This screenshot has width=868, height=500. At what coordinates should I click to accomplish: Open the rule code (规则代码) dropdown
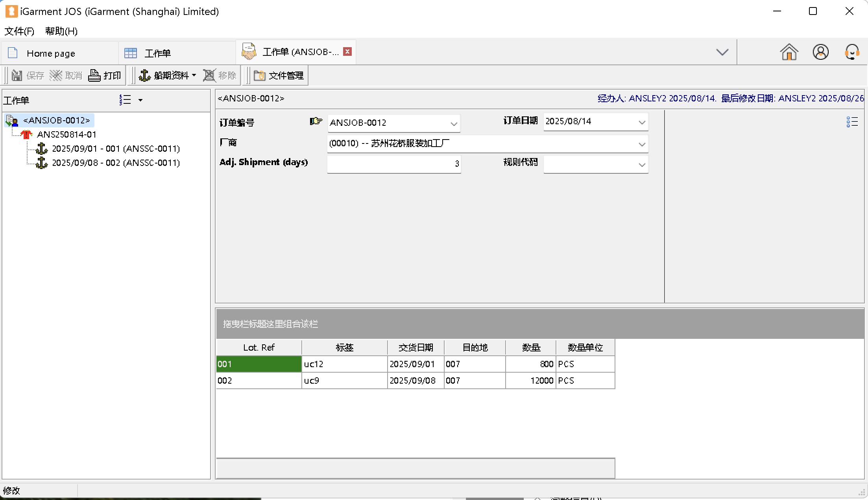tap(642, 165)
